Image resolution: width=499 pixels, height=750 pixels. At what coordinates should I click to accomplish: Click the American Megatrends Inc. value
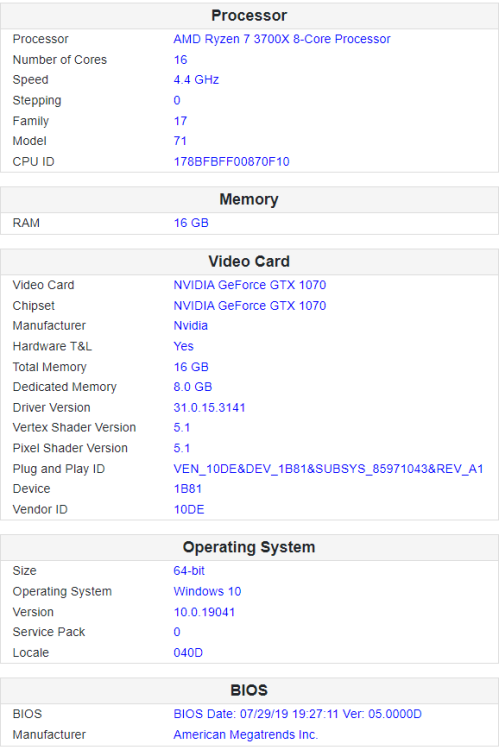click(x=246, y=735)
